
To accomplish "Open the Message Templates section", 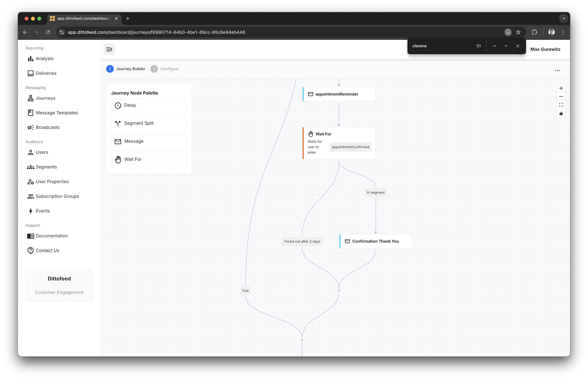I will click(57, 113).
